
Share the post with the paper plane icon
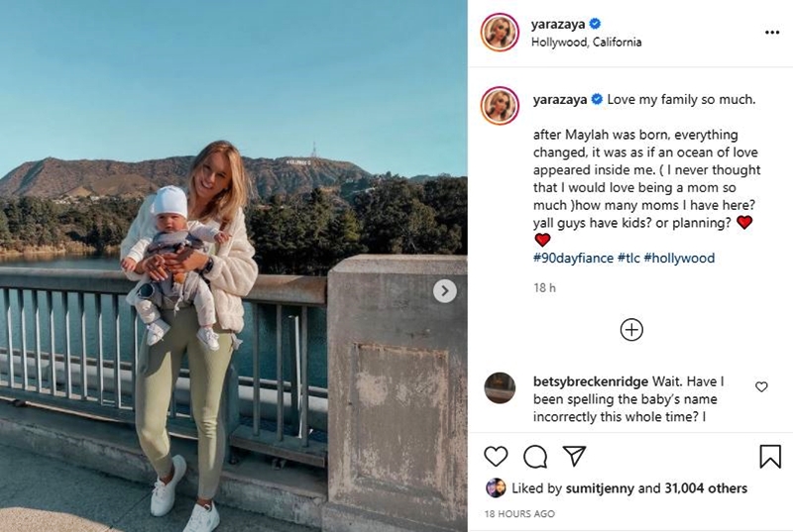tap(574, 457)
